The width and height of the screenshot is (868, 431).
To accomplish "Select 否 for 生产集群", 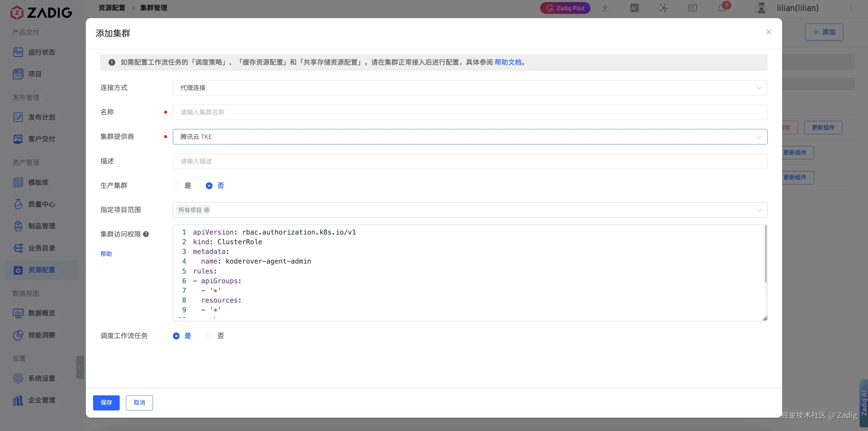I will tap(209, 186).
